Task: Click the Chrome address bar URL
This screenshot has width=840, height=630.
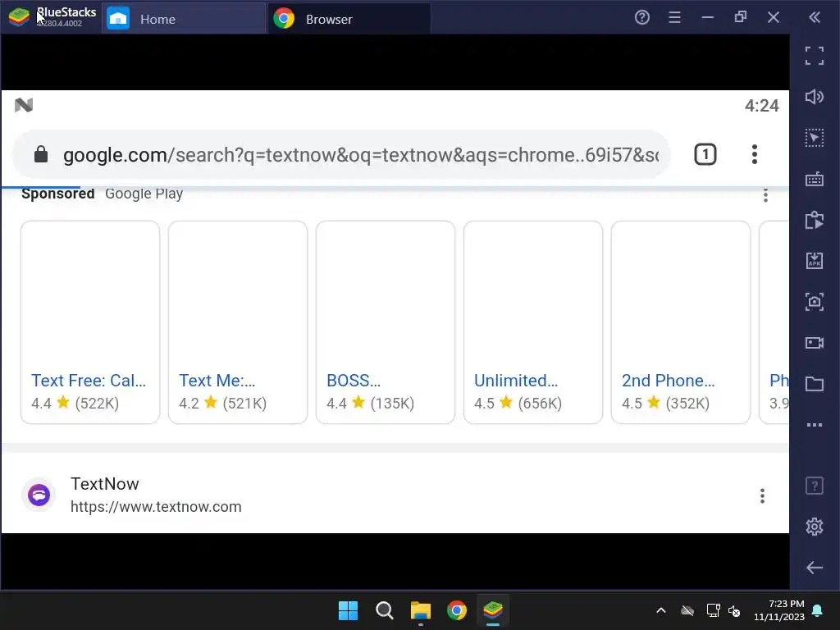Action: pos(361,155)
